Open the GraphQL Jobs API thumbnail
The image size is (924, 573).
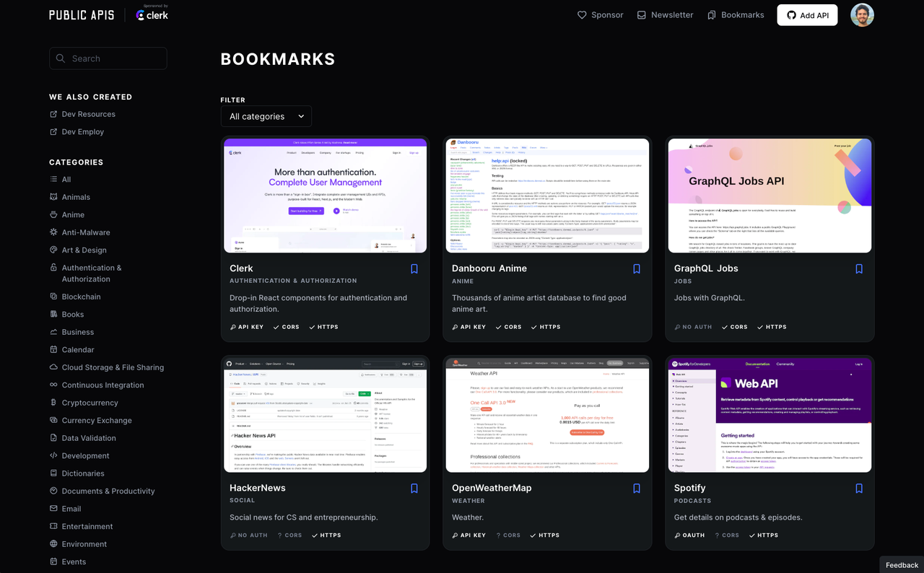pos(770,196)
